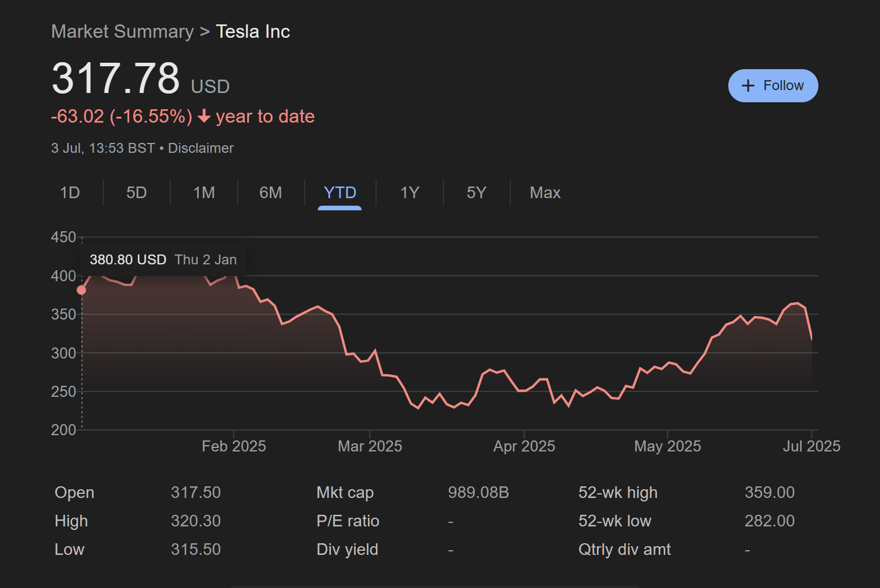Click the USD currency label

210,87
